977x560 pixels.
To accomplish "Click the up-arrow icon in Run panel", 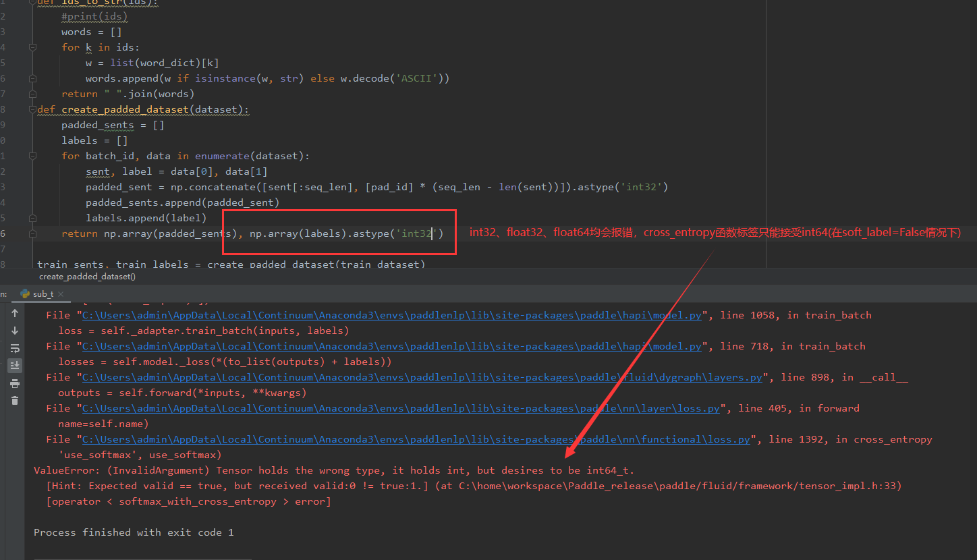I will [15, 314].
